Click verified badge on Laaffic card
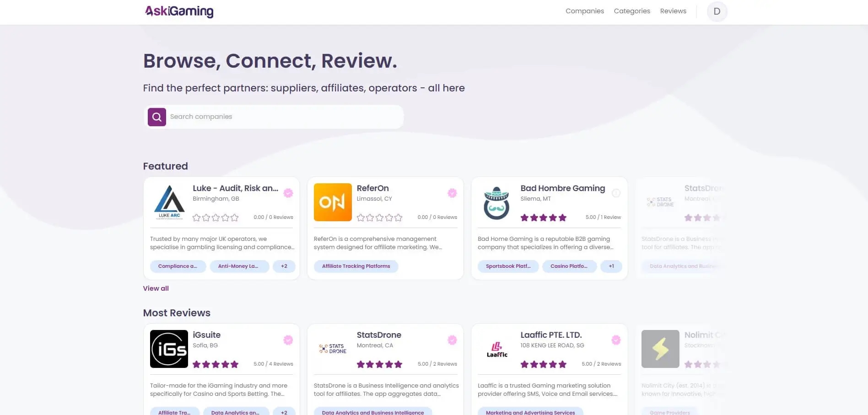Image resolution: width=868 pixels, height=415 pixels. [616, 340]
